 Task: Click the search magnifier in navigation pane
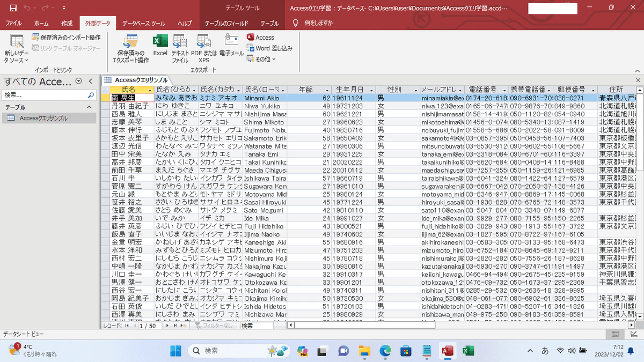[91, 95]
